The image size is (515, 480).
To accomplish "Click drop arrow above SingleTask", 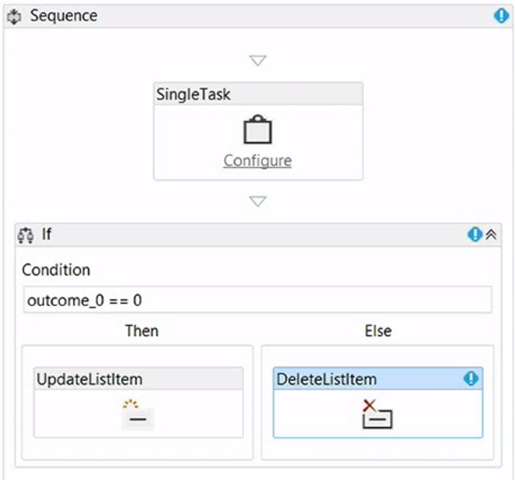I will [x=258, y=61].
